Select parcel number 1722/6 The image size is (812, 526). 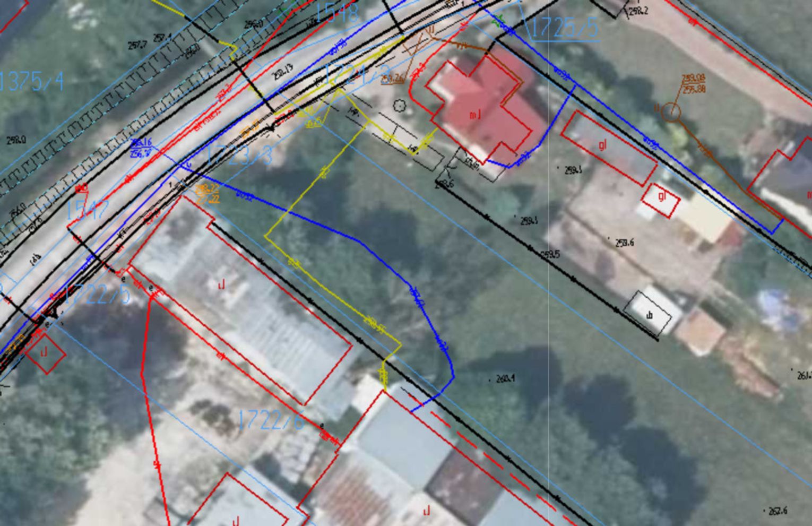pyautogui.click(x=271, y=420)
